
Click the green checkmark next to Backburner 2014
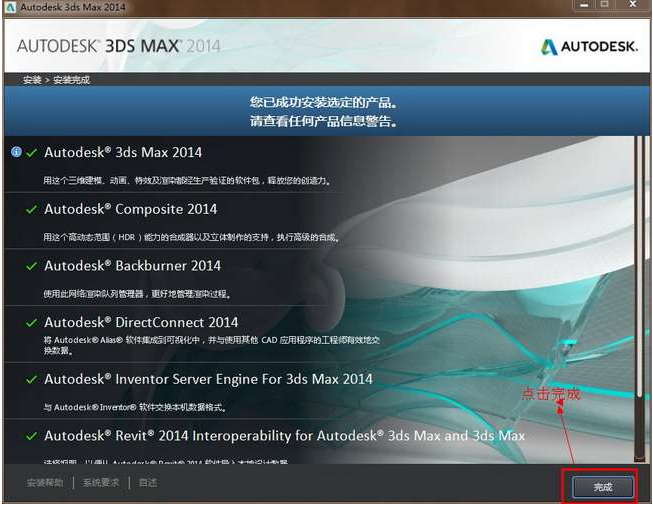pos(32,266)
